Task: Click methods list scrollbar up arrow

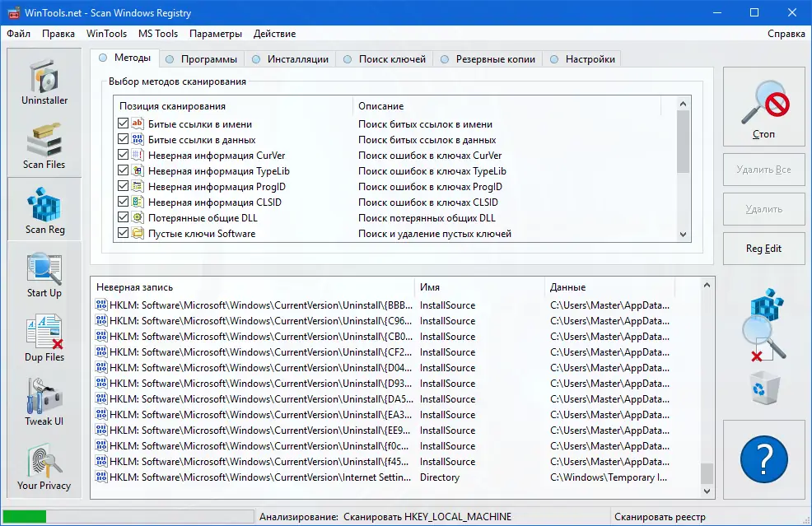Action: [683, 104]
